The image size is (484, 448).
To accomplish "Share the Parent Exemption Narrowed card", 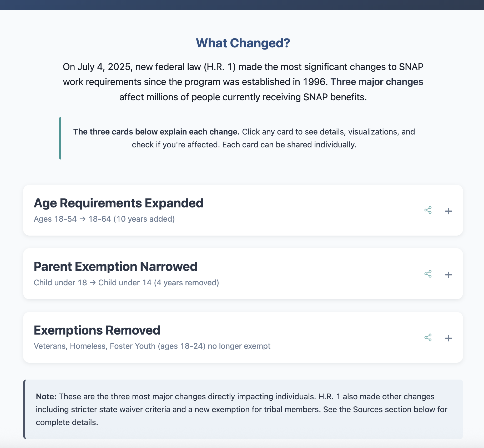I will (x=428, y=274).
